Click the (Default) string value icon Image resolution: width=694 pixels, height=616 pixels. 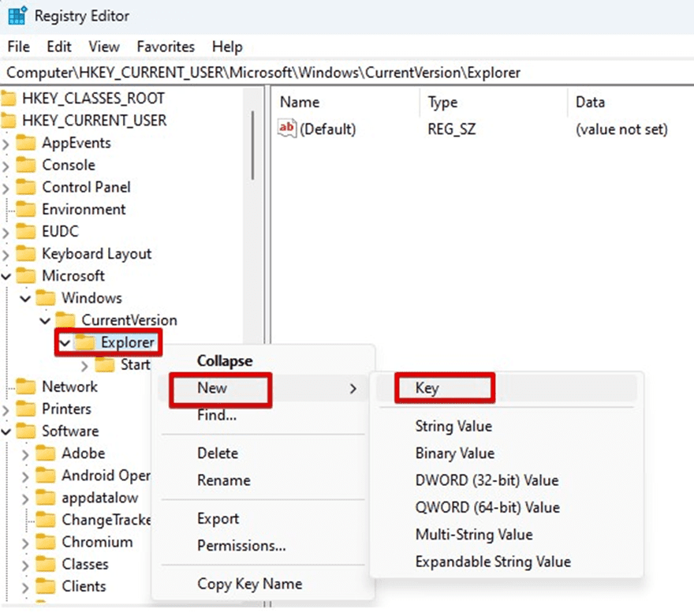point(289,129)
